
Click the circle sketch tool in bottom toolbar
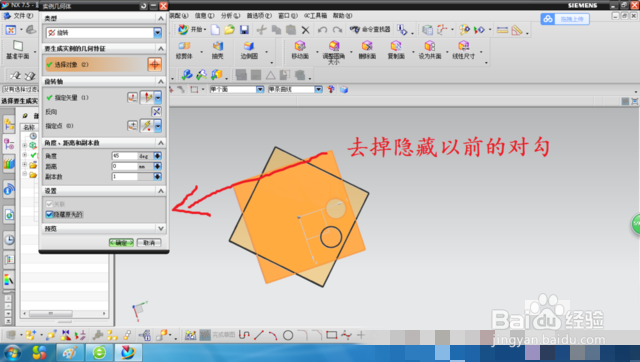point(288,335)
